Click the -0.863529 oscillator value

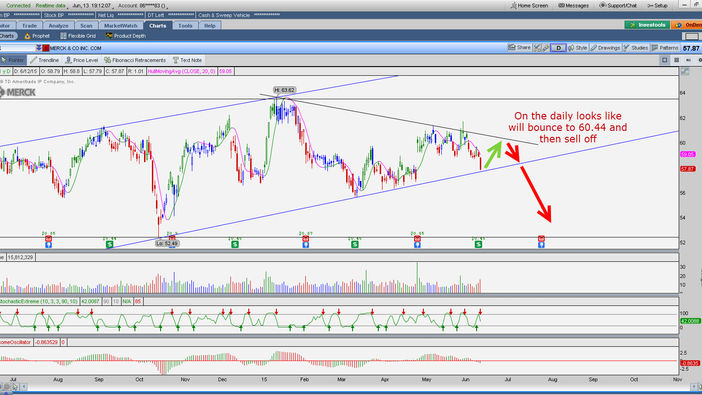[x=47, y=342]
